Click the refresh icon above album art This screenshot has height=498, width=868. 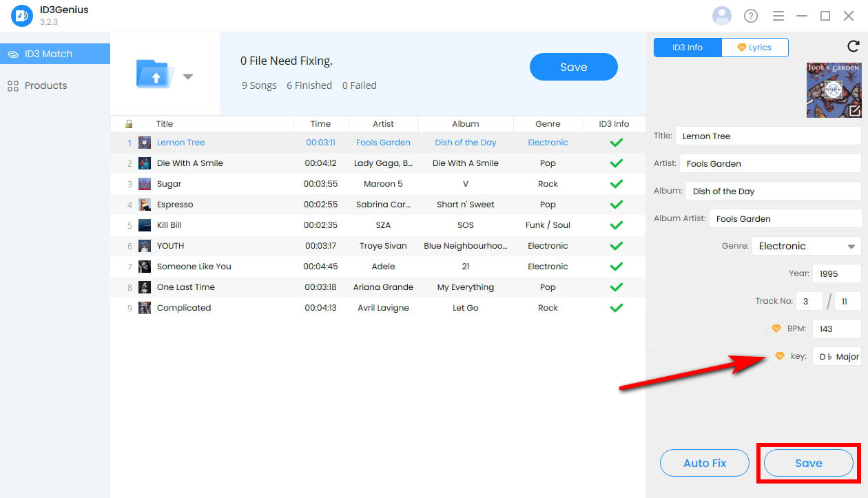point(853,47)
